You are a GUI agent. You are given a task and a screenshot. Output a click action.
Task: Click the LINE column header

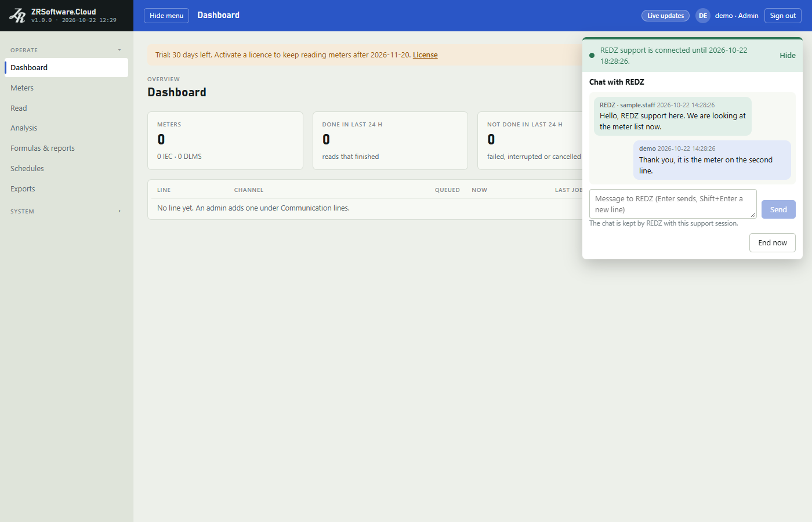click(164, 190)
